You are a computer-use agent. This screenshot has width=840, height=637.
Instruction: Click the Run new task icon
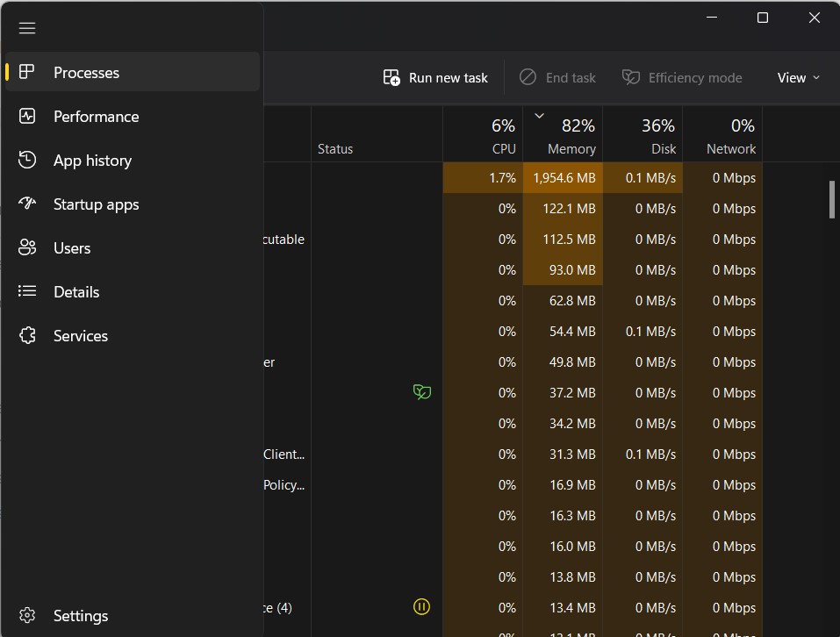tap(391, 77)
